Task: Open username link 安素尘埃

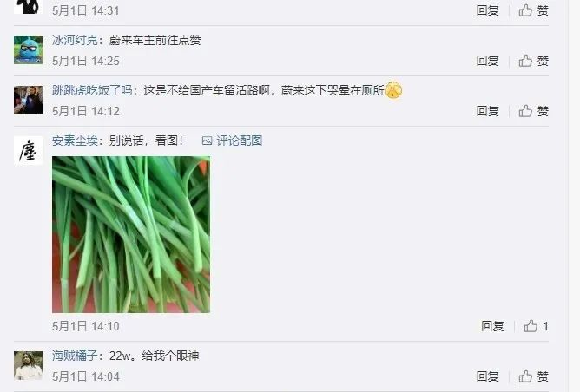Action: pyautogui.click(x=75, y=140)
